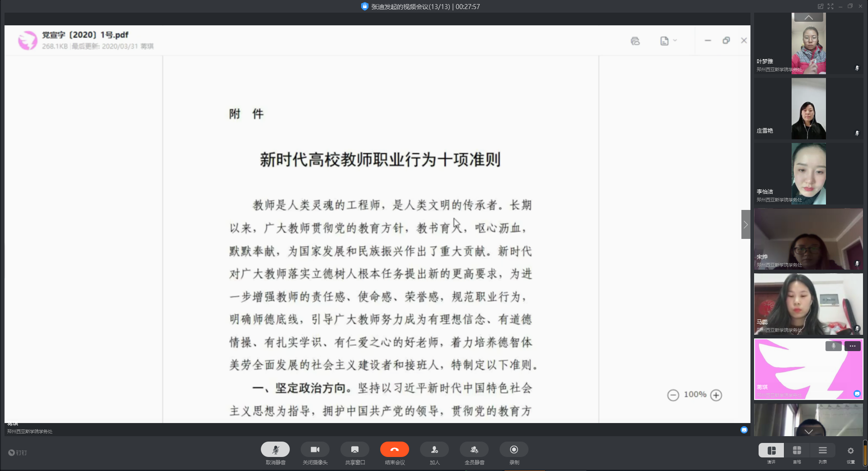Viewport: 868px width, 471px height.
Task: Open the 设置 settings gear
Action: [851, 451]
